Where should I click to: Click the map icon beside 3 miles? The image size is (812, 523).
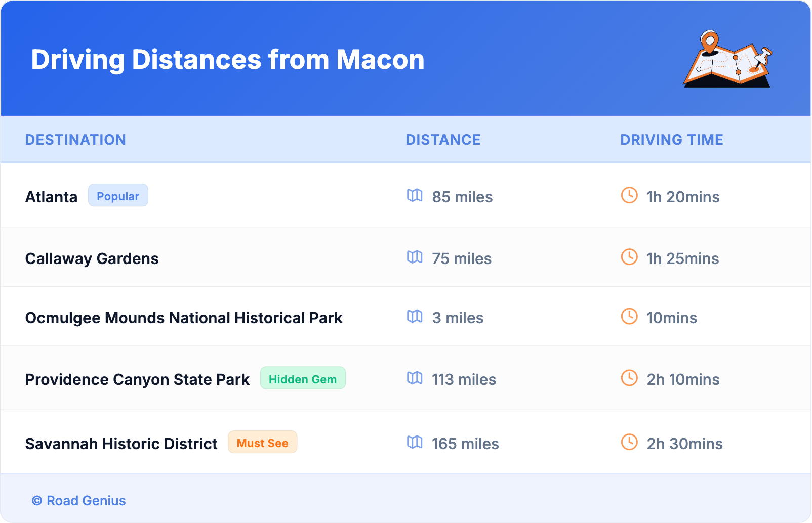click(x=415, y=316)
